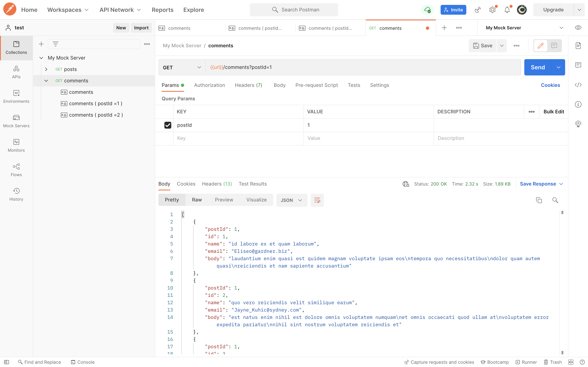Switch to the Pre-request Script tab
The width and height of the screenshot is (588, 367).
(x=316, y=85)
